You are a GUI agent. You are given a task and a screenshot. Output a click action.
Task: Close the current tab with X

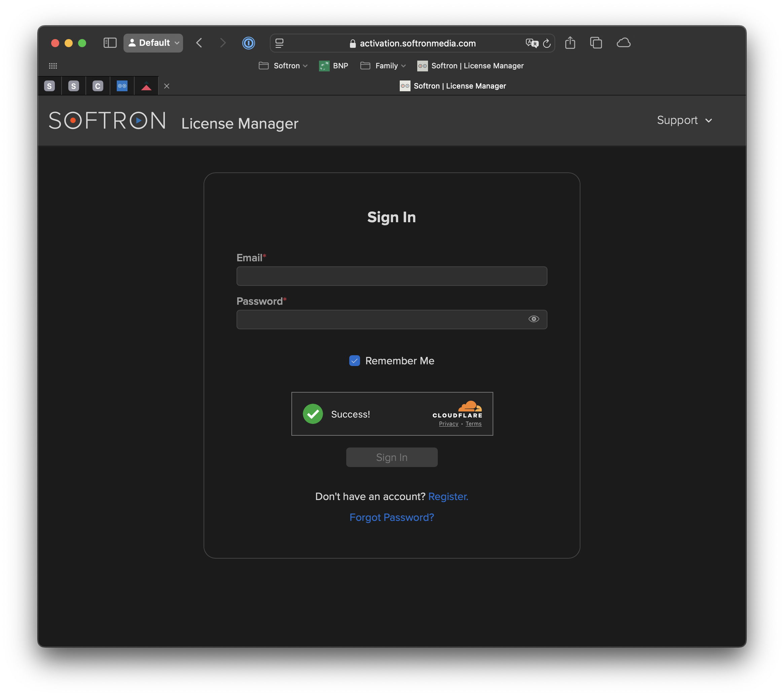pos(167,86)
